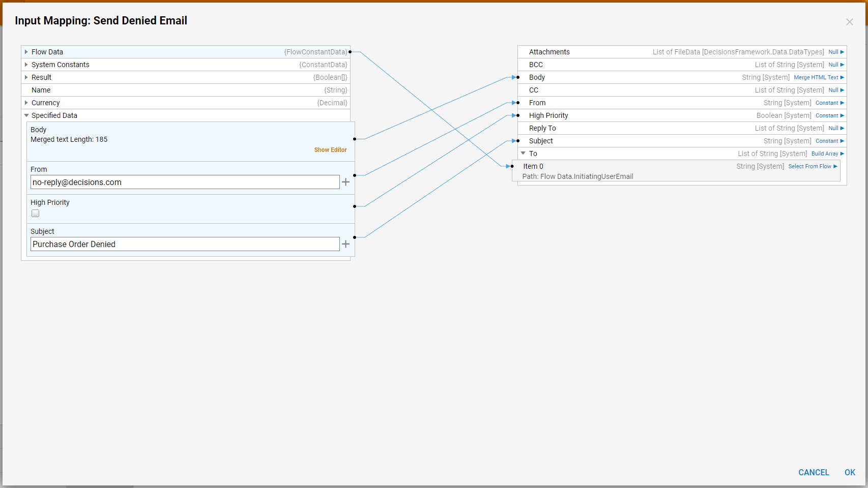
Task: Click the Subject text input field
Action: click(x=185, y=244)
